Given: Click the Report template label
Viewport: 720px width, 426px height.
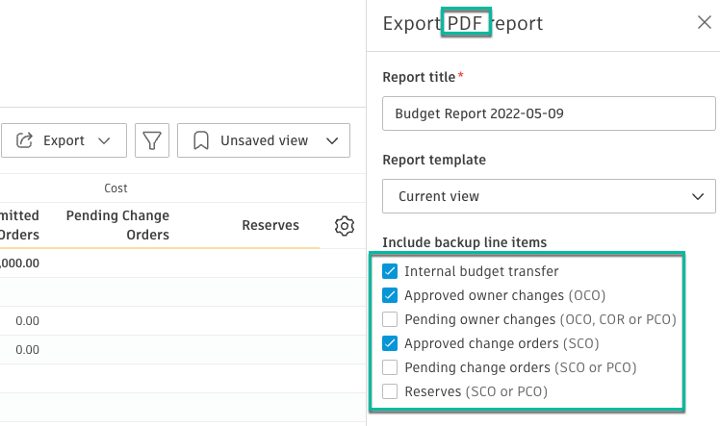Looking at the screenshot, I should [434, 160].
